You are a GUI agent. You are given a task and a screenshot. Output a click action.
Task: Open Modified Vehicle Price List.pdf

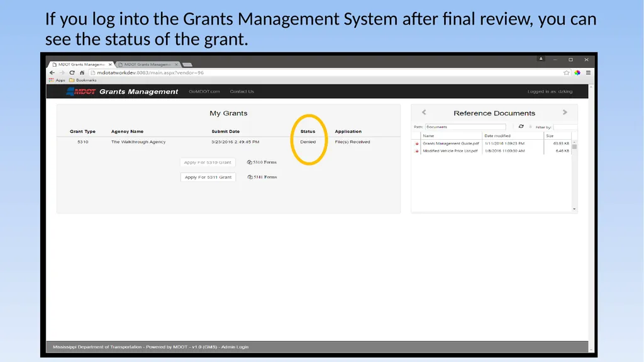coord(450,151)
